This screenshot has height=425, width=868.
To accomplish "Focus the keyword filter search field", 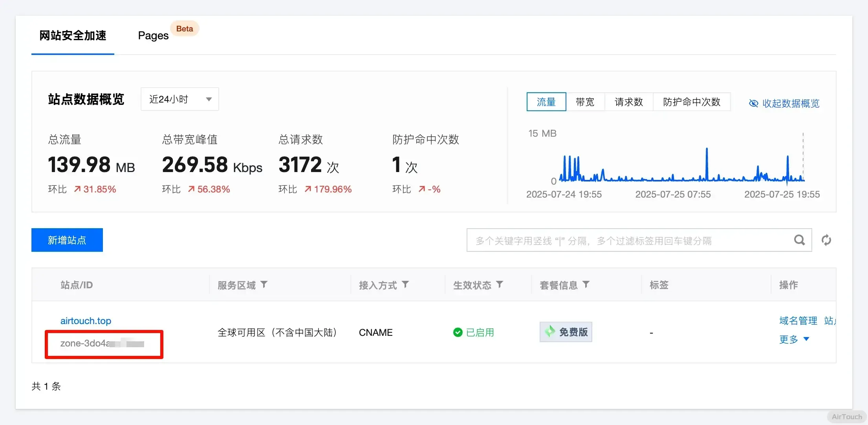I will pos(628,240).
